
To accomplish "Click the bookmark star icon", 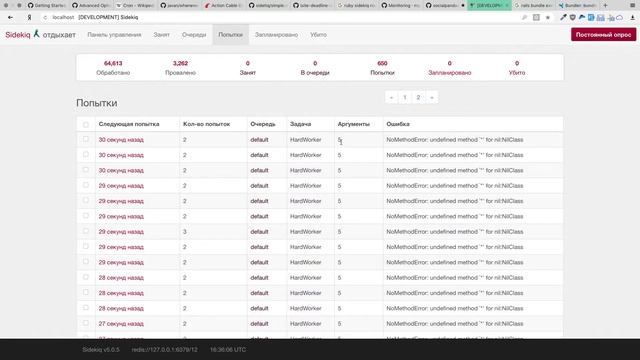I will (x=548, y=18).
